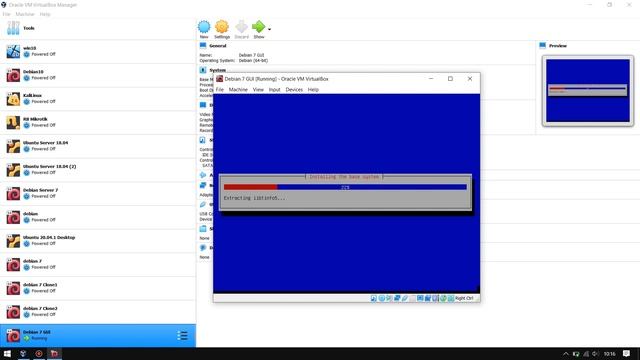Click the 'Debian (64-bit)' operating system value
The height and width of the screenshot is (360, 640).
click(253, 60)
